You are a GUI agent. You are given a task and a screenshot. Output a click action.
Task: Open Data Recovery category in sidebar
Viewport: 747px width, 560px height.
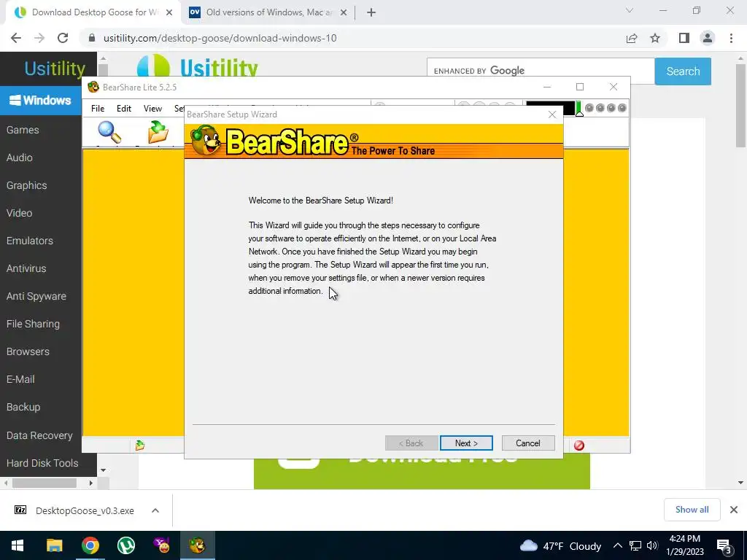click(39, 435)
